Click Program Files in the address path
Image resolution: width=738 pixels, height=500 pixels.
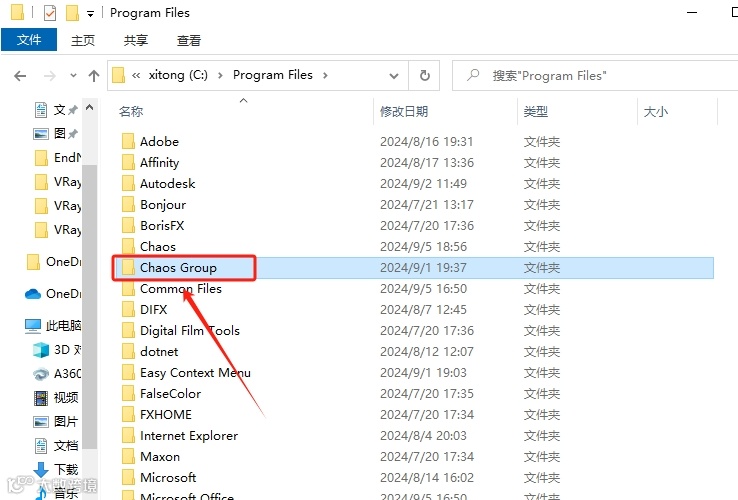tap(273, 75)
